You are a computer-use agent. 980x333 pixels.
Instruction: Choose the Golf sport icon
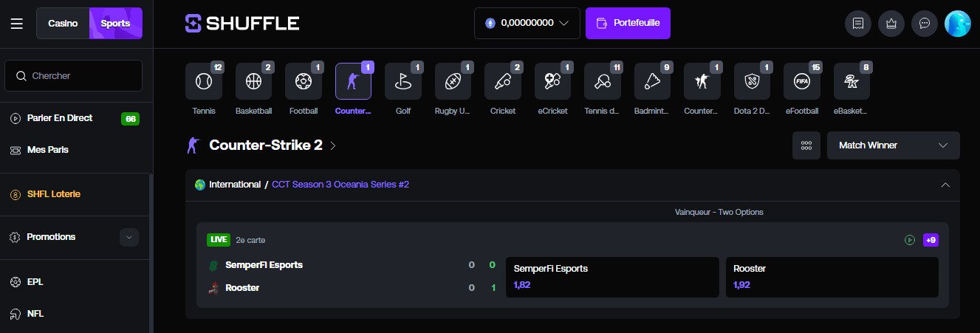pos(403,81)
